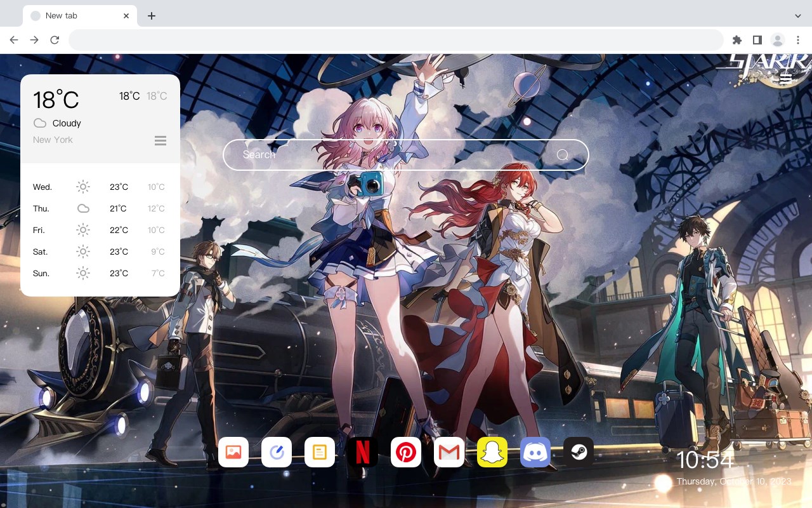This screenshot has height=508, width=812.
Task: Click Saturday's low of 9°C
Action: point(158,251)
